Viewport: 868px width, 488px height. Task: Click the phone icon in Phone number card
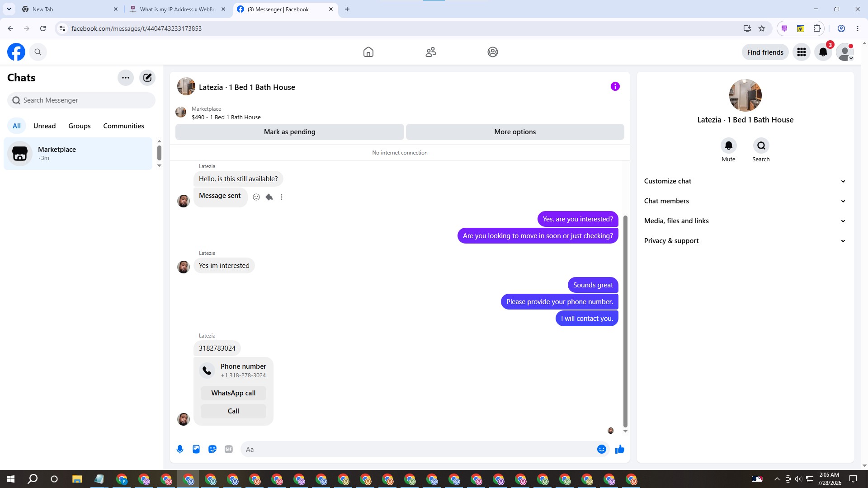(207, 371)
